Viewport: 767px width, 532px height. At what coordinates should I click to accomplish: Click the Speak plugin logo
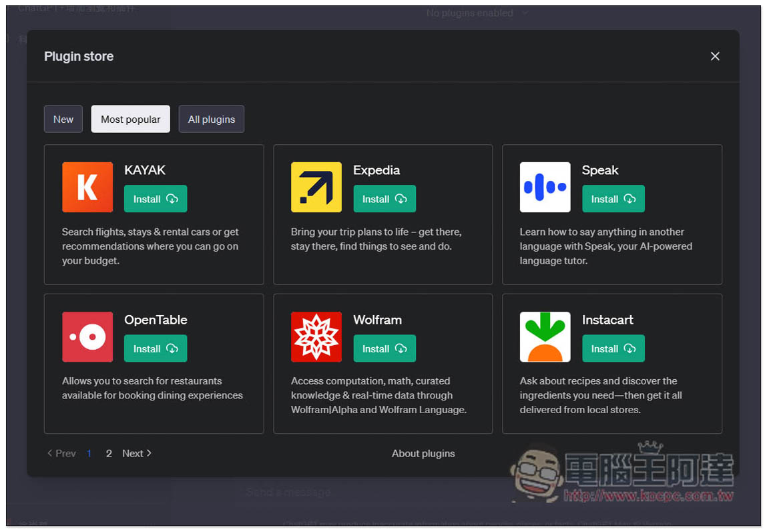tap(545, 188)
